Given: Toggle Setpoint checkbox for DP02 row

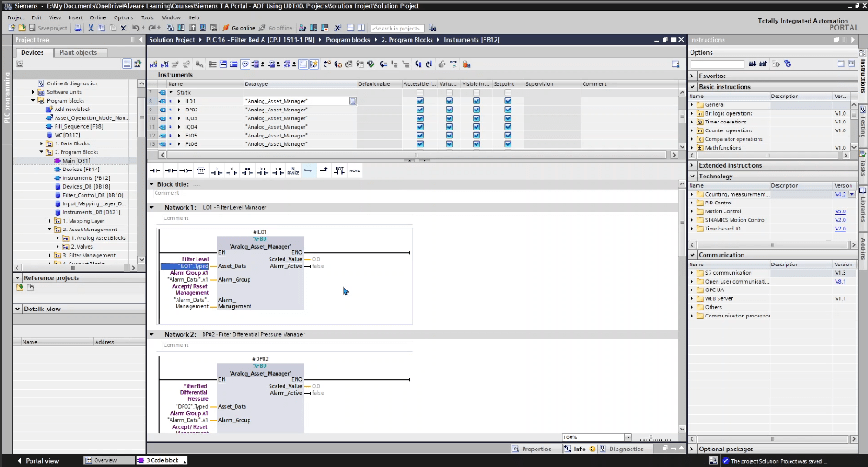Looking at the screenshot, I should [x=508, y=110].
